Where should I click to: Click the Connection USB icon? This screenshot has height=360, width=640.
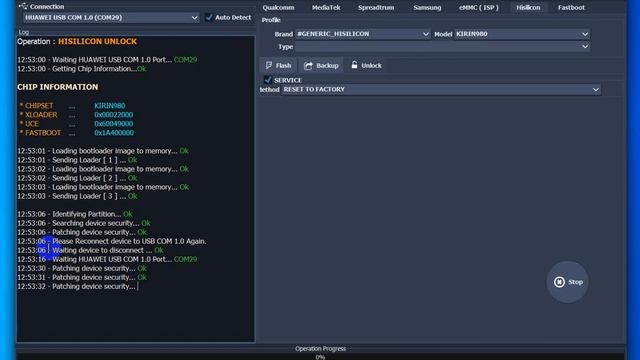coord(23,6)
